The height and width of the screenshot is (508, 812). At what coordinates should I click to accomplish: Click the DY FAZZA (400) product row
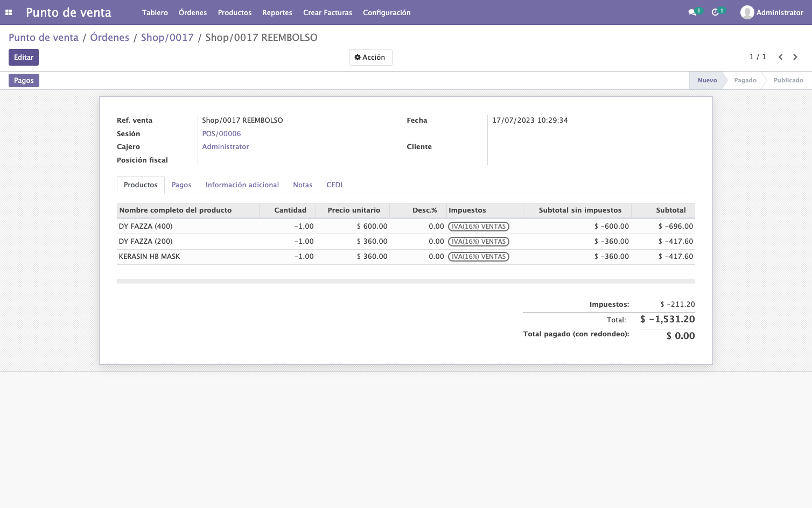point(406,227)
